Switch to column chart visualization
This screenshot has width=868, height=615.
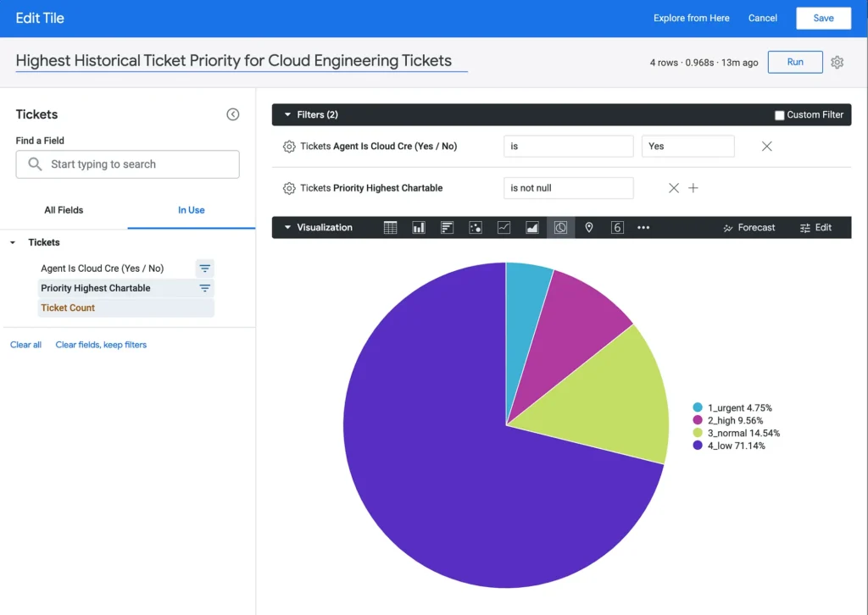[x=419, y=228]
